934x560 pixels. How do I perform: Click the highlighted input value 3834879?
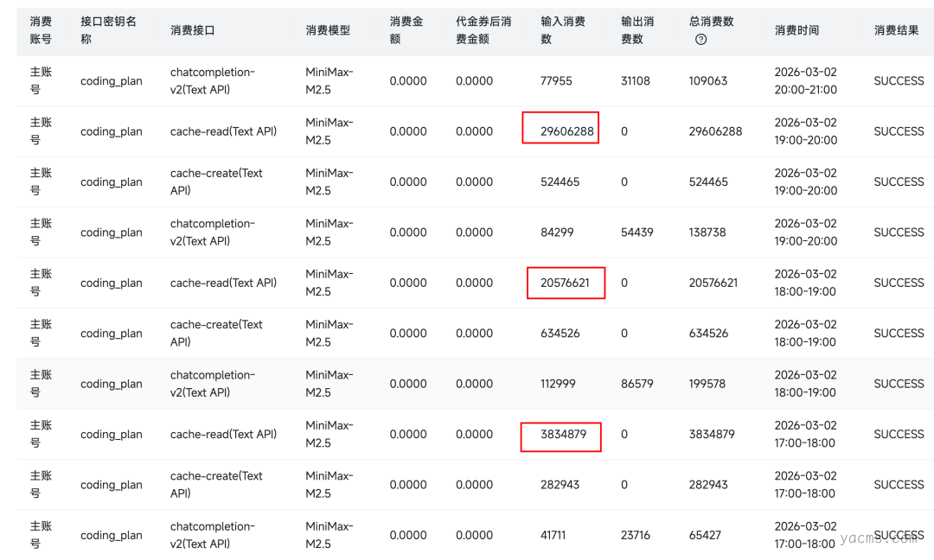point(563,434)
